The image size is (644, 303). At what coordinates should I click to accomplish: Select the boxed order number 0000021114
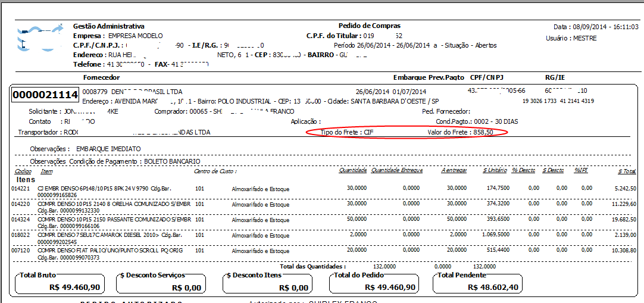pyautogui.click(x=45, y=95)
